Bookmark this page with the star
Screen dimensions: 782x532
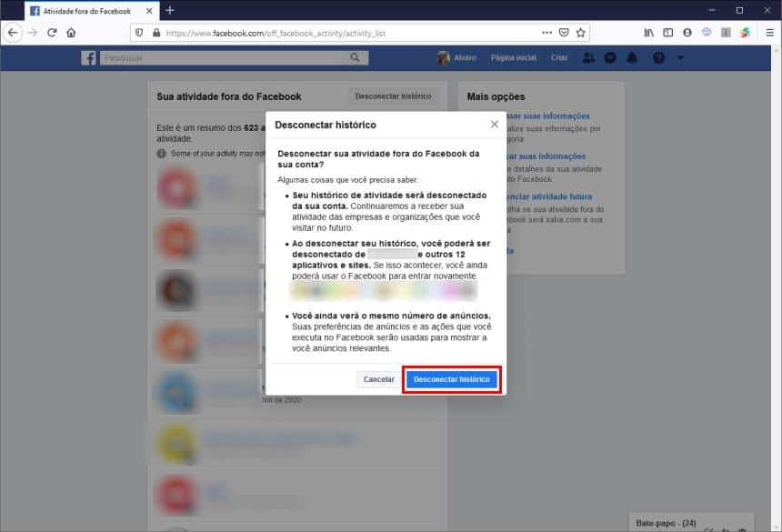(x=580, y=33)
